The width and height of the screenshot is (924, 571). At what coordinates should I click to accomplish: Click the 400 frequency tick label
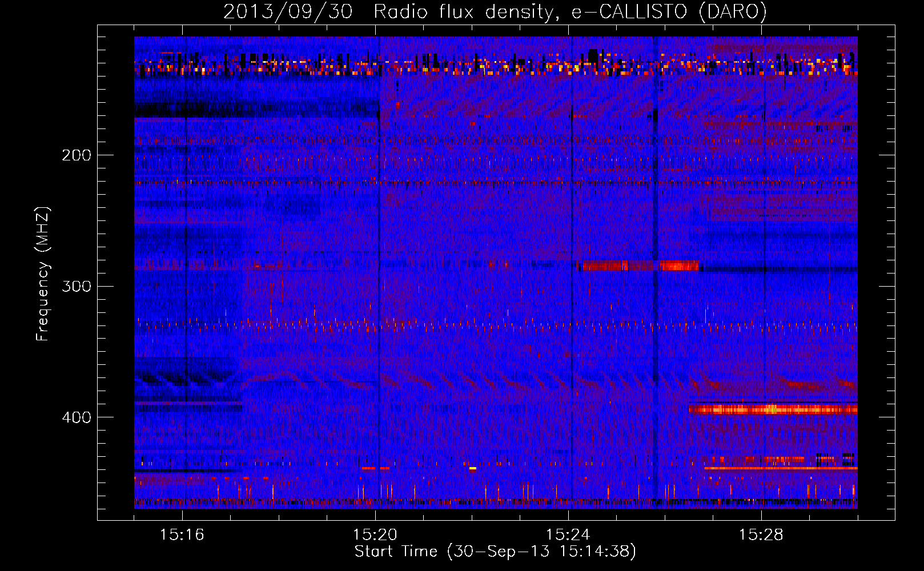tap(77, 417)
